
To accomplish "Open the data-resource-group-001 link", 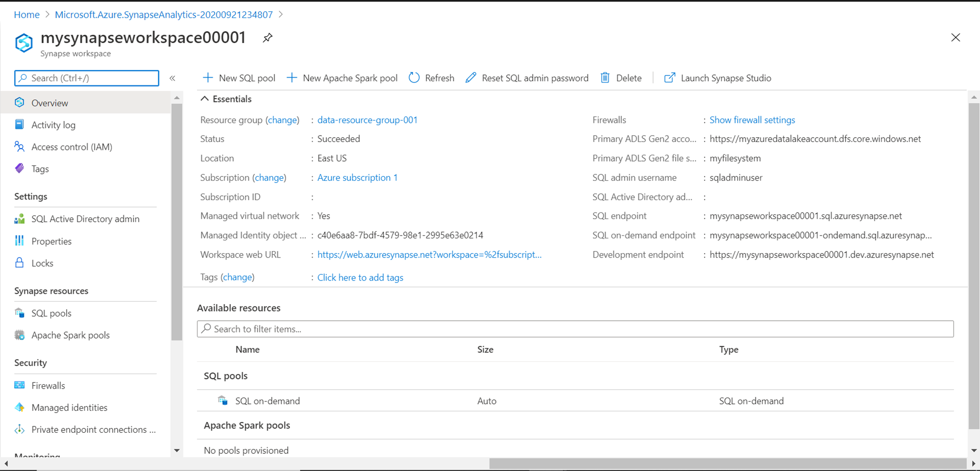I will point(367,119).
